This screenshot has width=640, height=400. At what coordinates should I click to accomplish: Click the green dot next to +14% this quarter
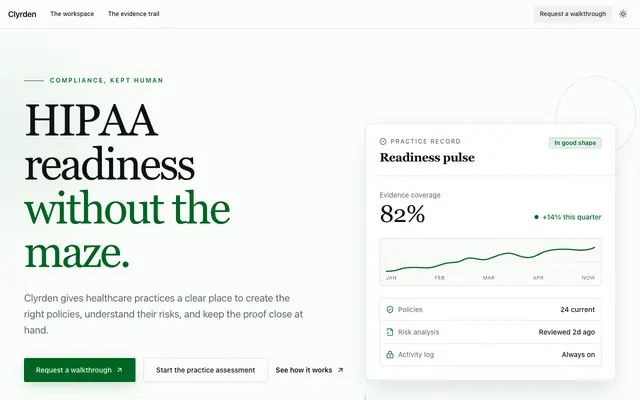(x=536, y=217)
